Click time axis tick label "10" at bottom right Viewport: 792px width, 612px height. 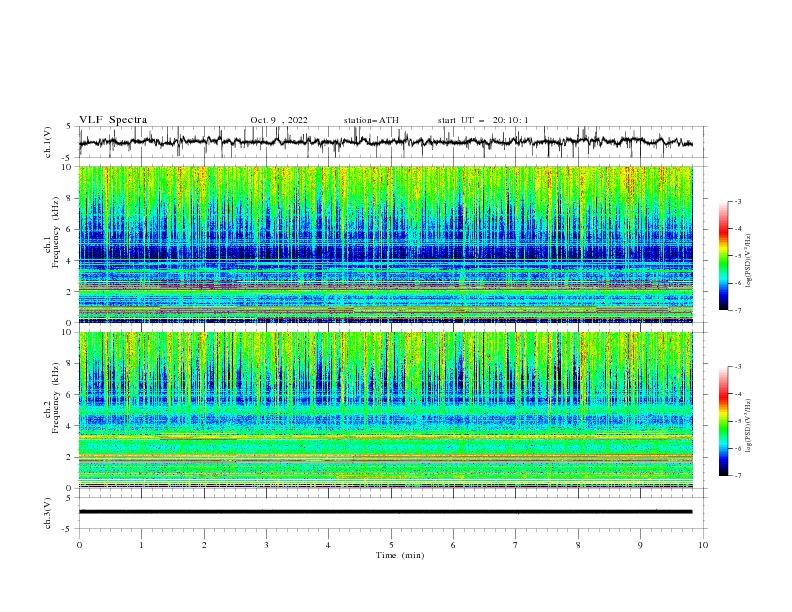coord(703,545)
